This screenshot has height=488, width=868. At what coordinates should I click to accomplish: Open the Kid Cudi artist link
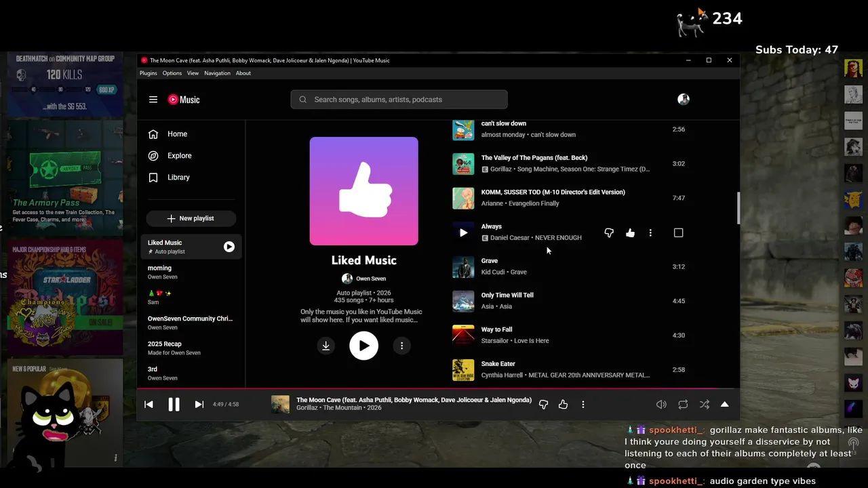(493, 272)
